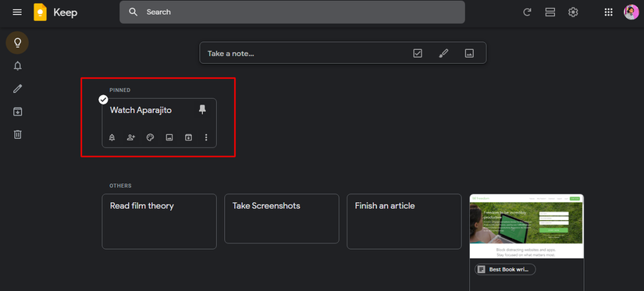The width and height of the screenshot is (644, 291).
Task: Unpin the Watch Aparajito note
Action: tap(202, 109)
